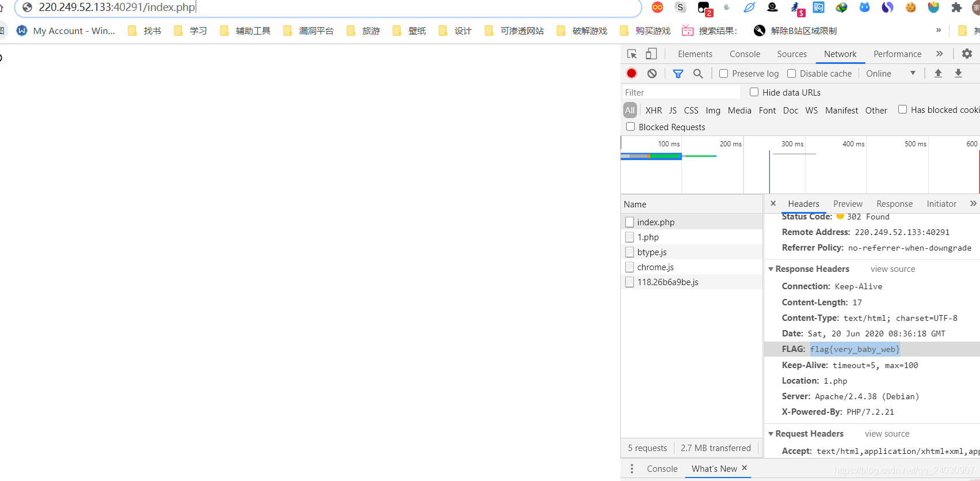Clear the network log

(x=652, y=73)
